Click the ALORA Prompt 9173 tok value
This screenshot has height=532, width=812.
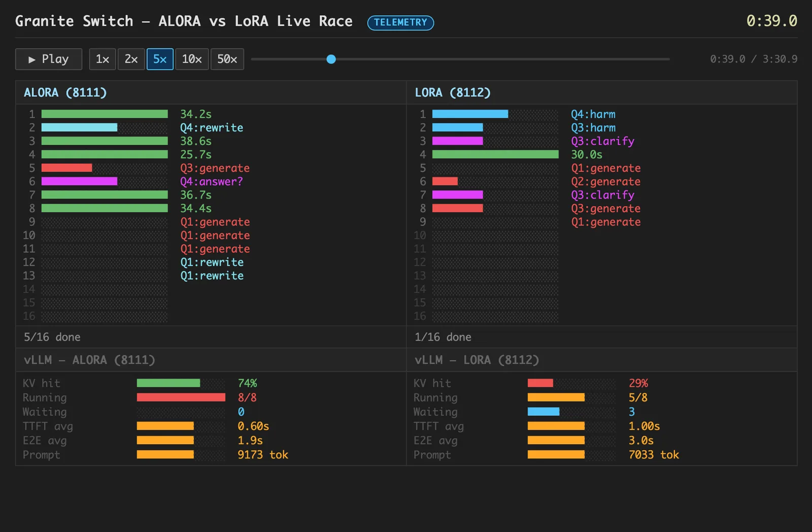(x=263, y=455)
